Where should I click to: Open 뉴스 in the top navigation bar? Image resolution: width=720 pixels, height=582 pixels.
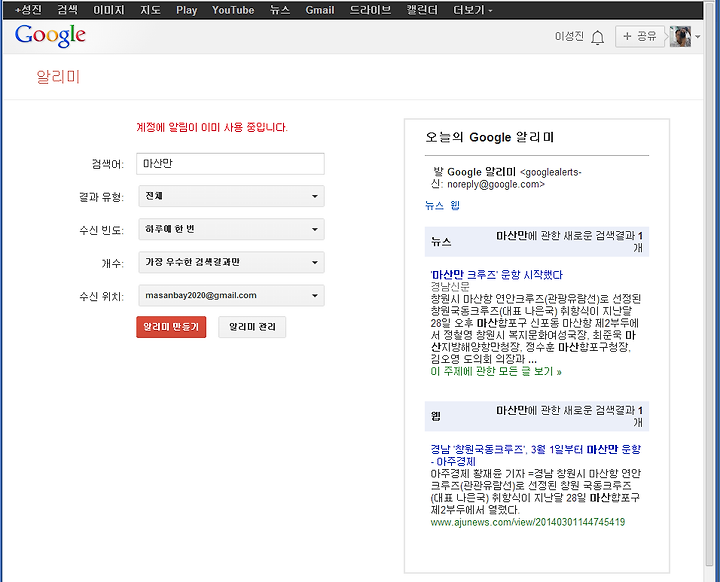pyautogui.click(x=280, y=10)
